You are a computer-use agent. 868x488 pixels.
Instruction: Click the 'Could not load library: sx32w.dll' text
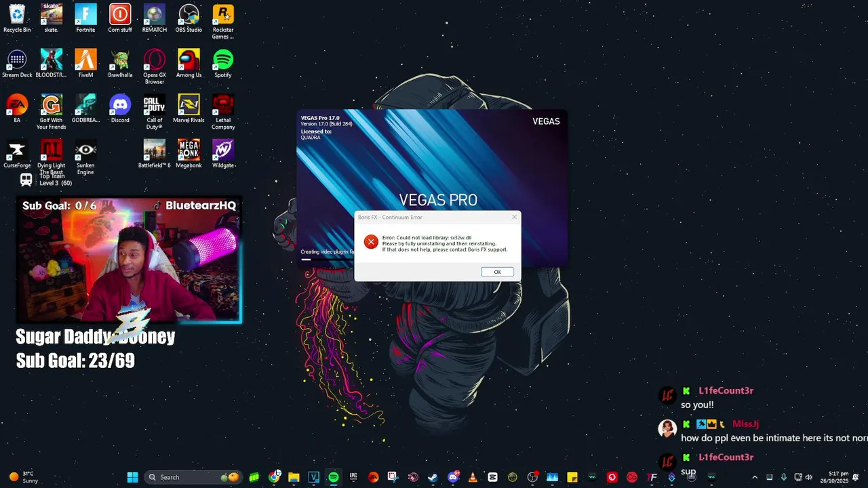[433, 238]
